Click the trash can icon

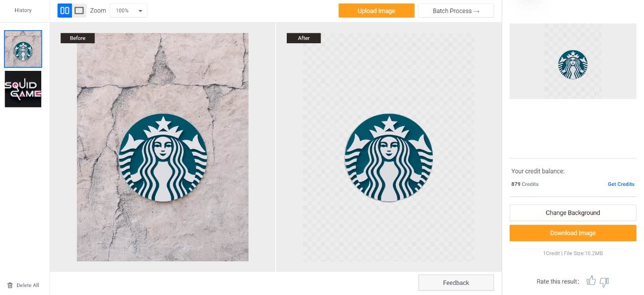10,285
